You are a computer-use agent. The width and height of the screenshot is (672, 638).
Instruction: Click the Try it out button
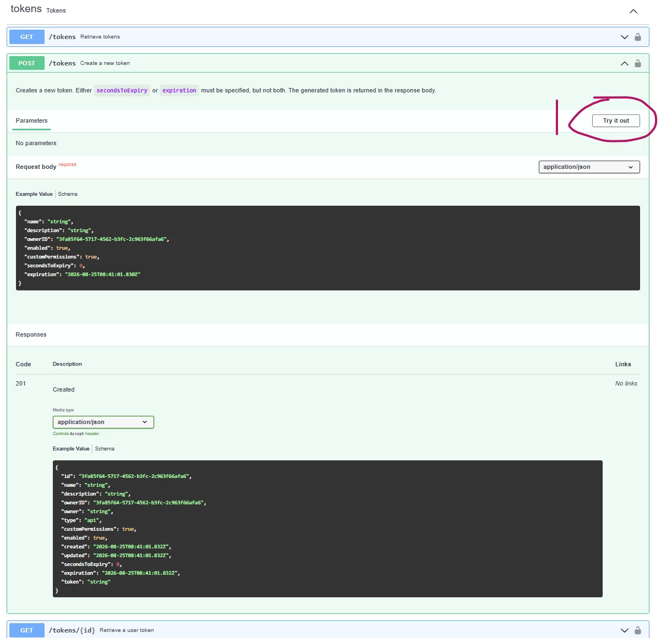(x=616, y=120)
